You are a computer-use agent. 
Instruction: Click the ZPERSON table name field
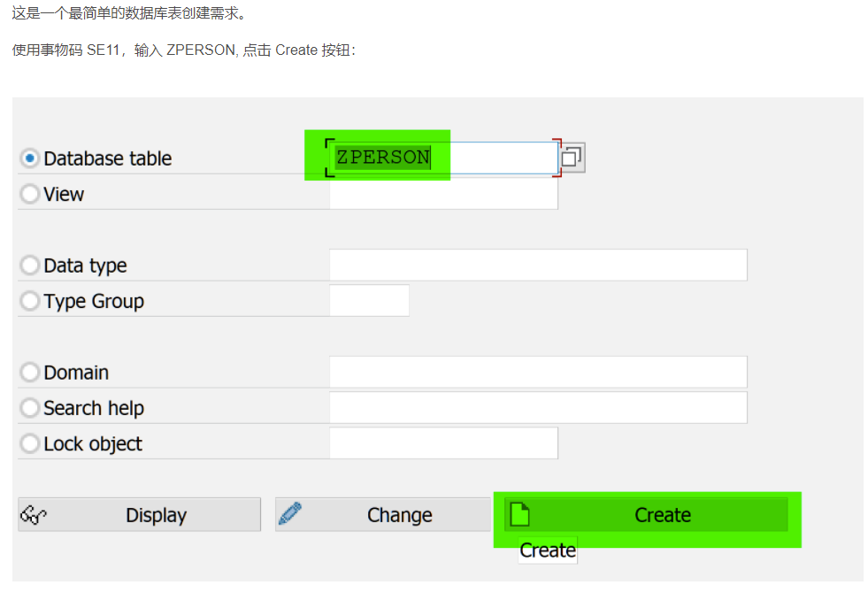coord(442,158)
